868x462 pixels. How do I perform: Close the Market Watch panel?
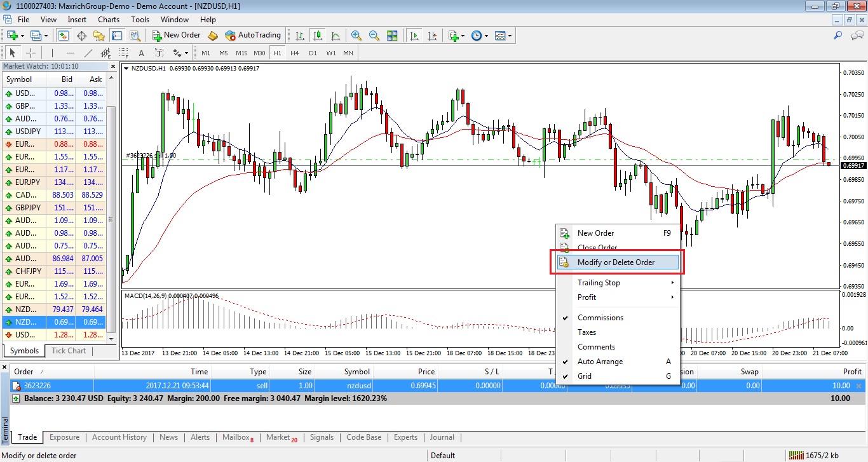(x=112, y=66)
